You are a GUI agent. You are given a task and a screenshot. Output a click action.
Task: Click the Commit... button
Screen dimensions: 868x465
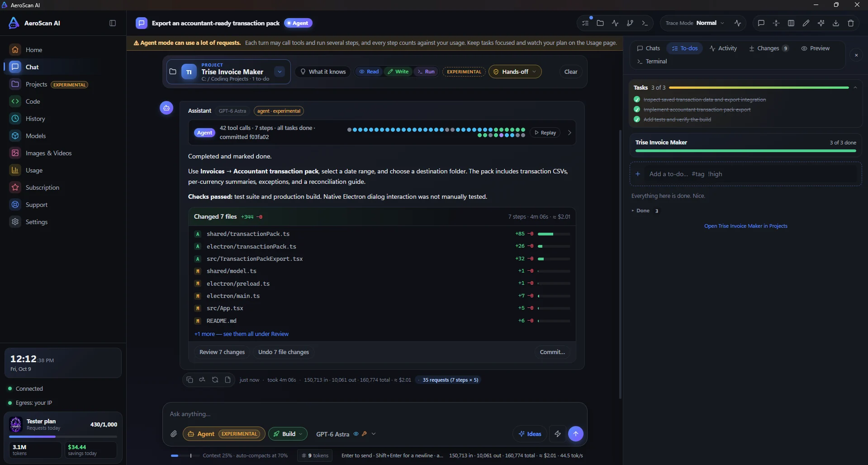pyautogui.click(x=552, y=352)
